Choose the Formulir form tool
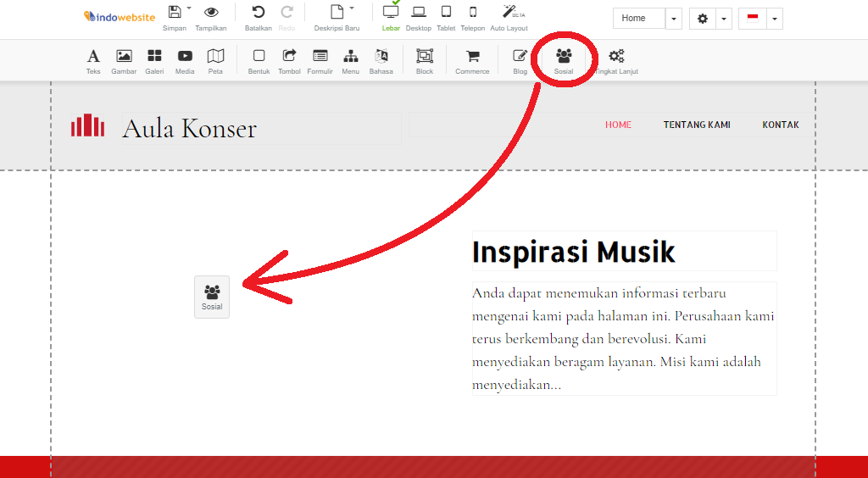This screenshot has height=478, width=868. [320, 60]
